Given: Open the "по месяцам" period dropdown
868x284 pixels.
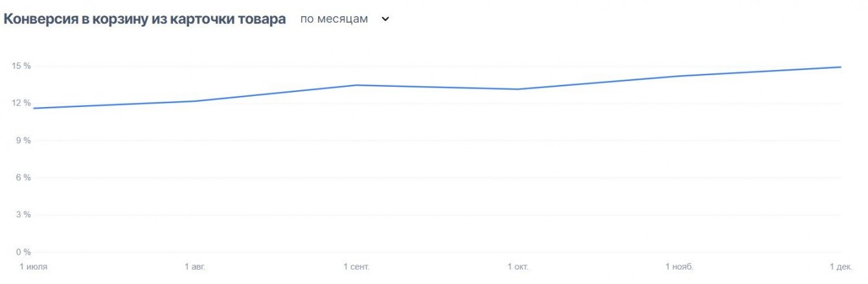Looking at the screenshot, I should click(x=334, y=19).
